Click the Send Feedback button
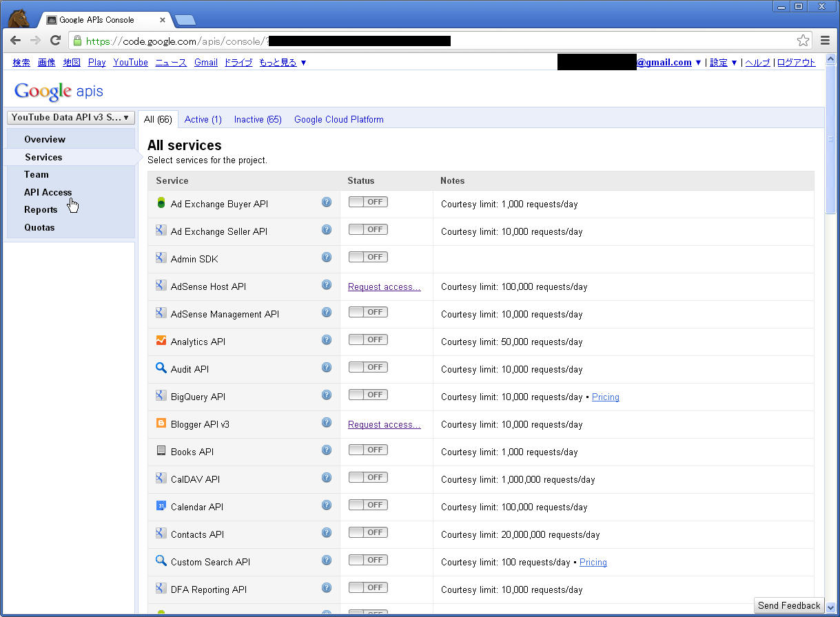The image size is (840, 617). tap(789, 605)
